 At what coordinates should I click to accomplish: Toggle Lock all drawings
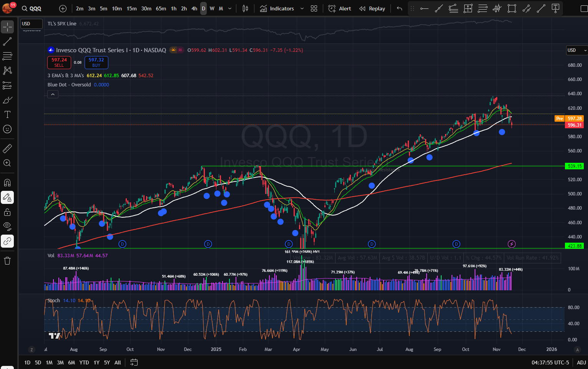coord(7,212)
